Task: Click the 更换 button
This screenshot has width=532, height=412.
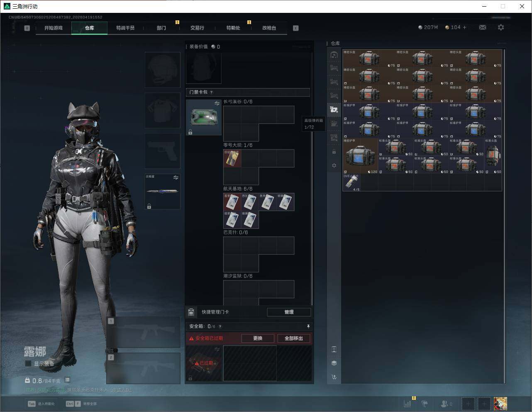Action: (x=258, y=338)
